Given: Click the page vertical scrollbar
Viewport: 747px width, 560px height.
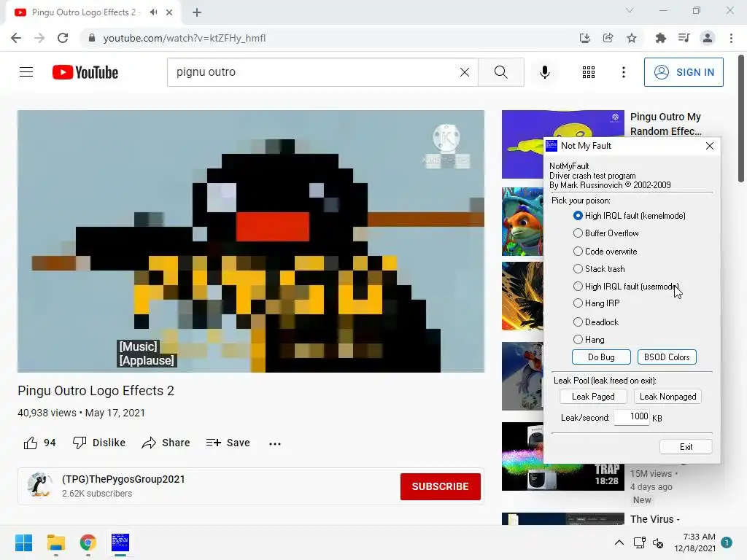Looking at the screenshot, I should click(741, 118).
